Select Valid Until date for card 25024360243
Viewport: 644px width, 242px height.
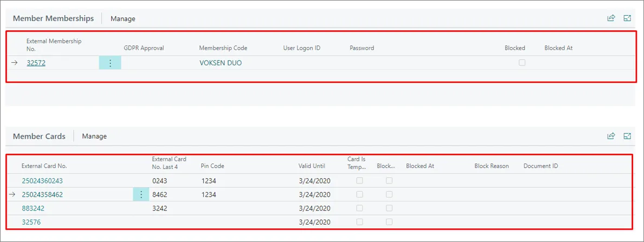coord(314,181)
